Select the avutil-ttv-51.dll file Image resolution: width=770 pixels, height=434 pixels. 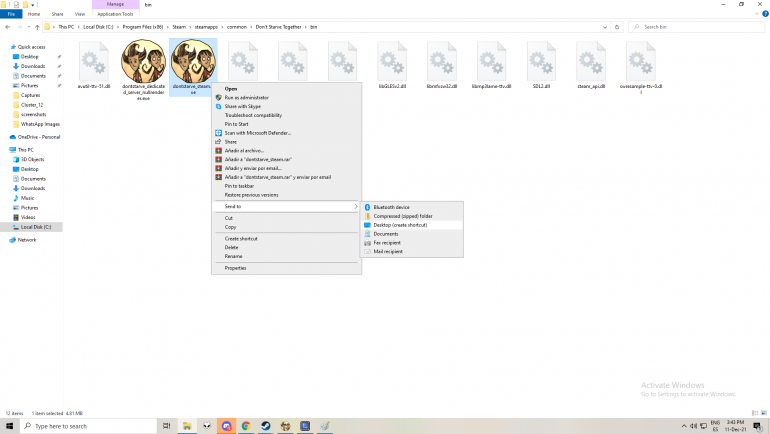[94, 66]
